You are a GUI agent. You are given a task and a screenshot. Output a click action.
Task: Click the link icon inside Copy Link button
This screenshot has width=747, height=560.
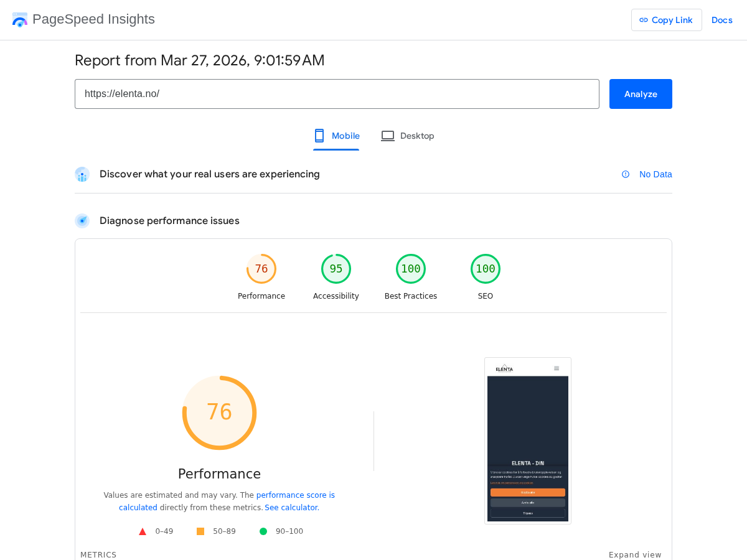642,19
